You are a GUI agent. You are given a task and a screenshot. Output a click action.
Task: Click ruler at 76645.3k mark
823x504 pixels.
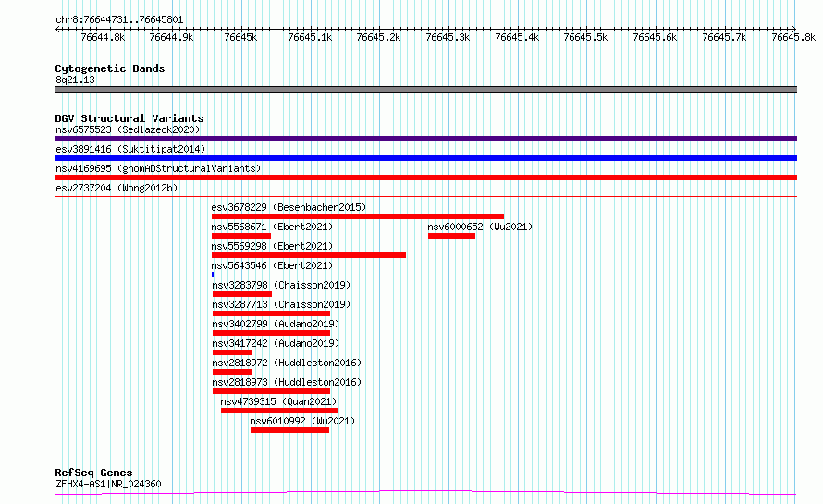(448, 37)
